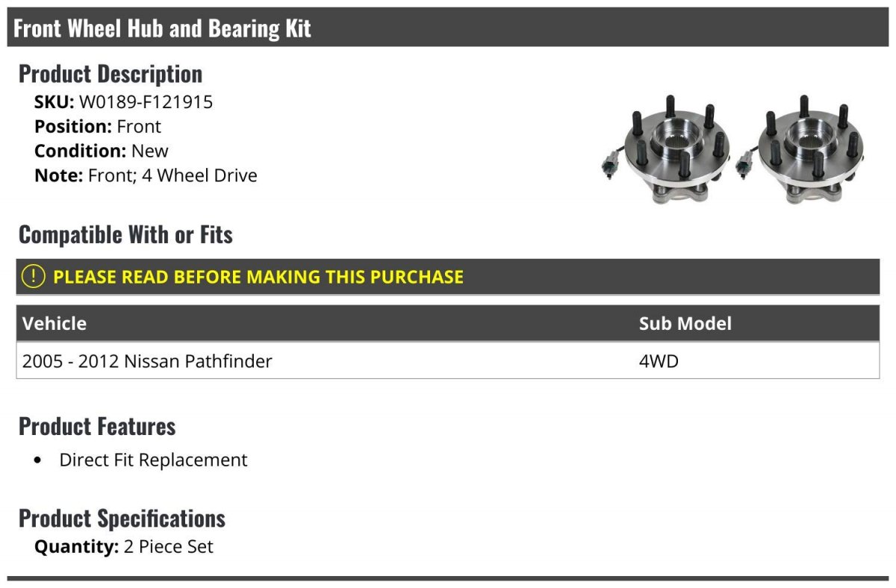Click the Condition: New line
Viewport: 896px width, 588px height.
coord(102,151)
